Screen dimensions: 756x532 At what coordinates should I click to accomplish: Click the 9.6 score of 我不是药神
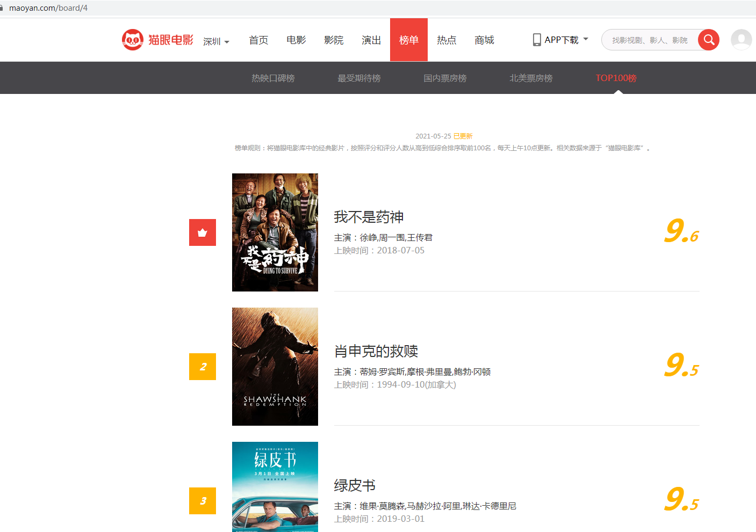pos(681,231)
